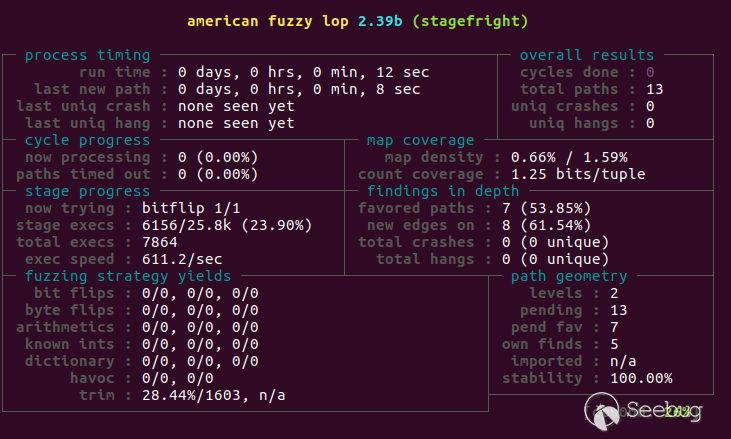
Task: Select the 'stage progress' section header
Action: coord(88,191)
